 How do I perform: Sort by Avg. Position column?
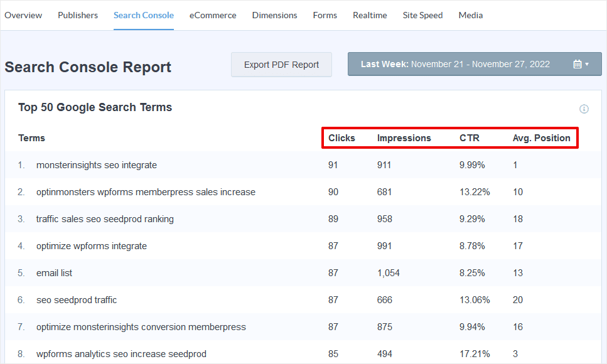(541, 137)
